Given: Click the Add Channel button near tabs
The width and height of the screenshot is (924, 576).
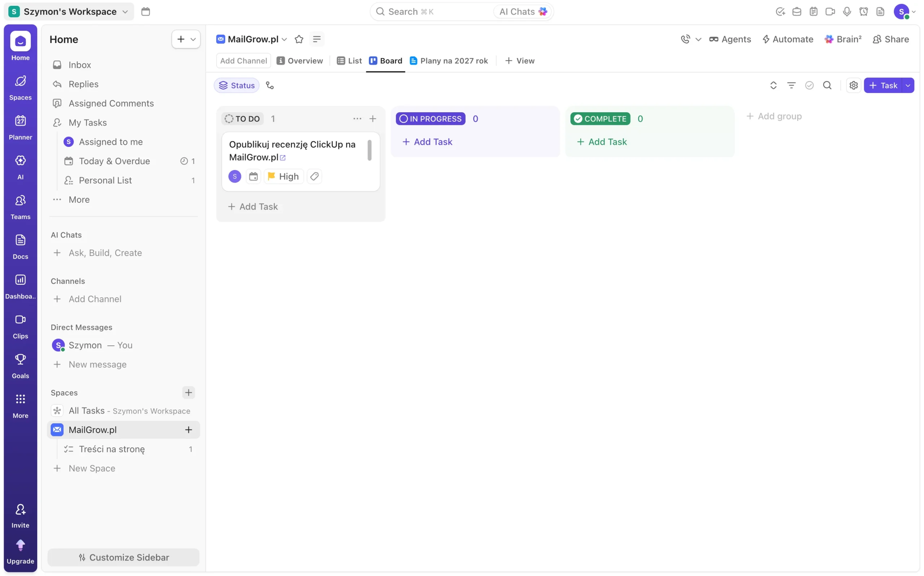Looking at the screenshot, I should (x=243, y=61).
